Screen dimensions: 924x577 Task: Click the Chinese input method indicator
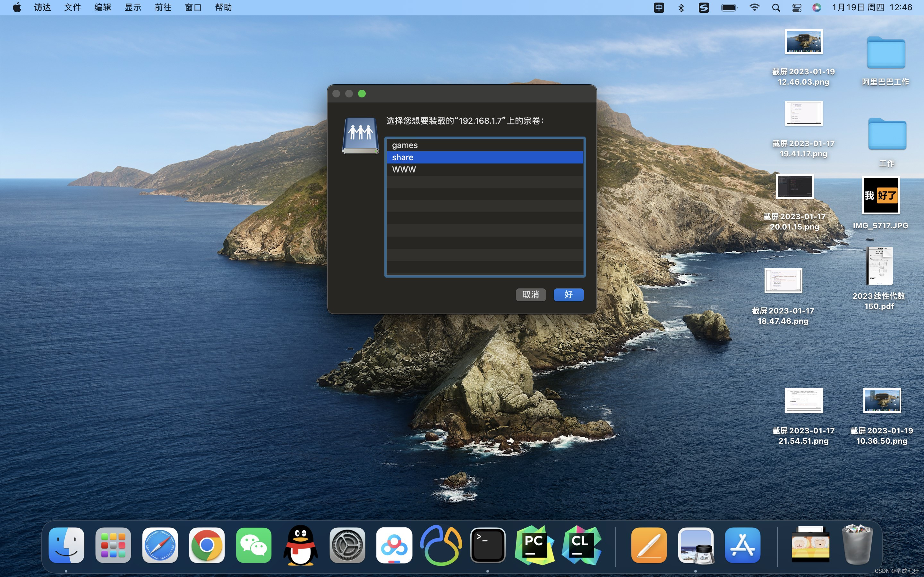[659, 8]
